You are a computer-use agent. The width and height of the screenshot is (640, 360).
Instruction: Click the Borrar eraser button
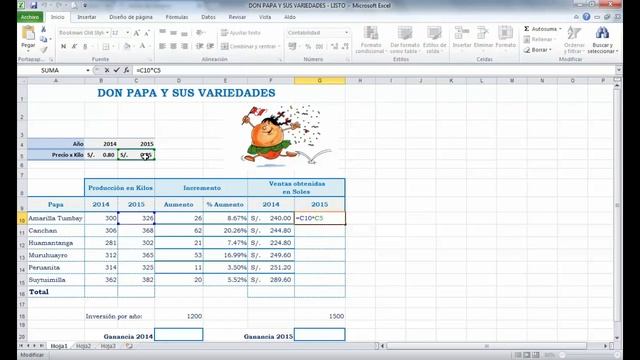click(538, 50)
